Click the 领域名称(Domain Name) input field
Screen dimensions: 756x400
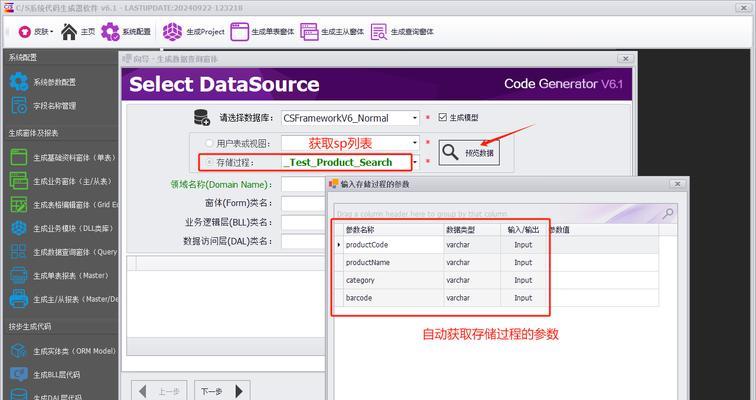pyautogui.click(x=304, y=185)
